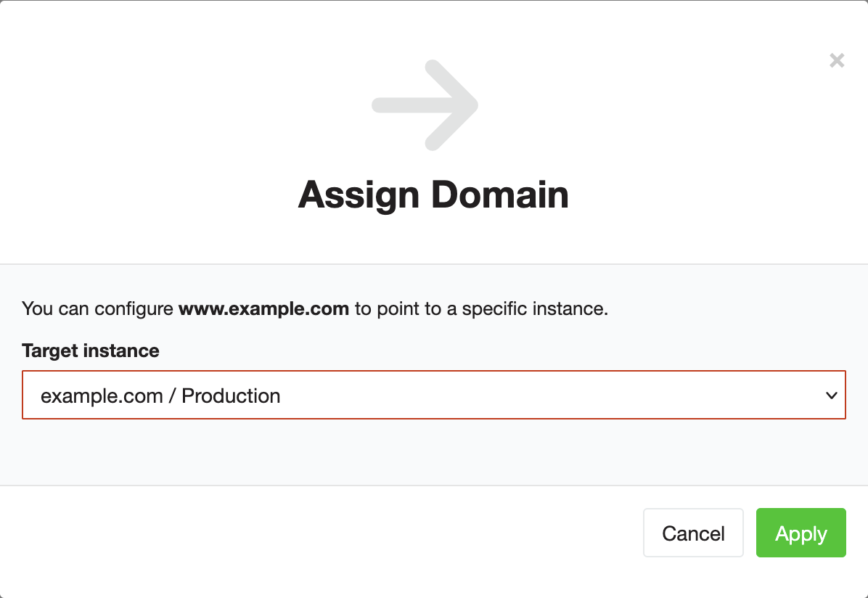This screenshot has width=868, height=598.
Task: Click the bold www.example.com domain text
Action: [x=264, y=309]
